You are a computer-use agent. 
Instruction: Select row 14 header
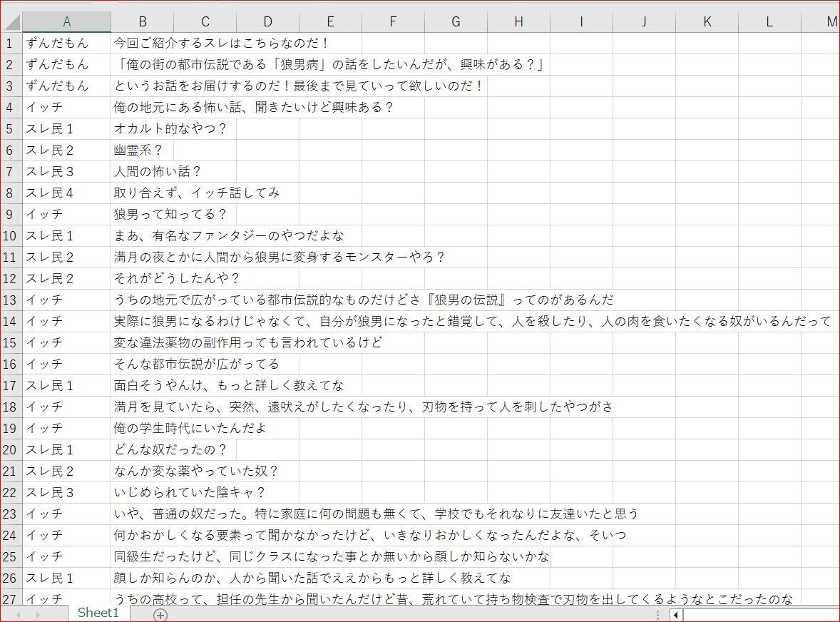click(11, 322)
